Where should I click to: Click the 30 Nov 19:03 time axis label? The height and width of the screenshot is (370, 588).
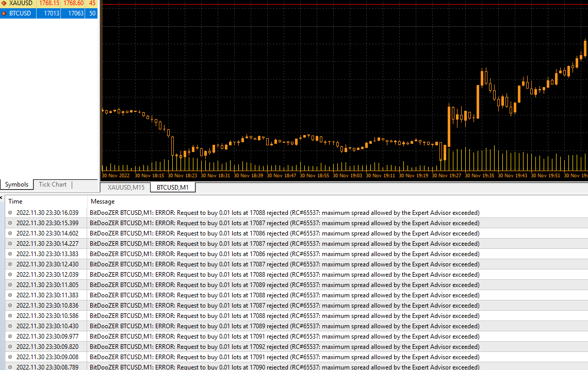click(x=347, y=176)
